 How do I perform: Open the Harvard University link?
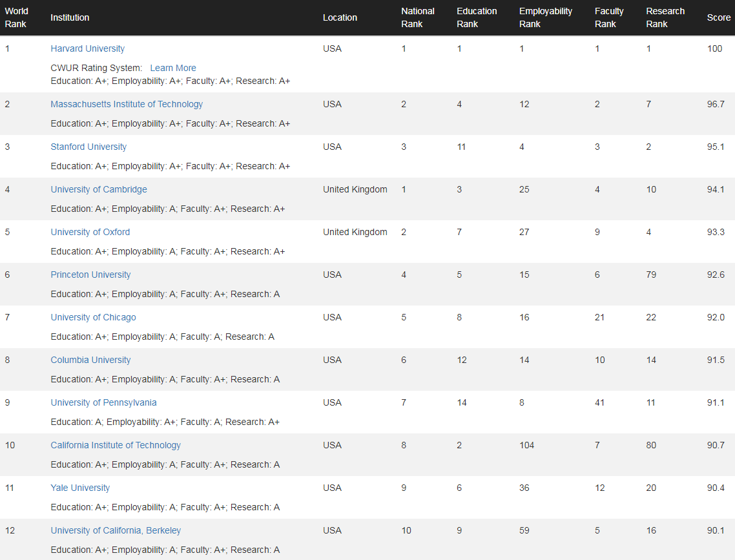pyautogui.click(x=88, y=48)
